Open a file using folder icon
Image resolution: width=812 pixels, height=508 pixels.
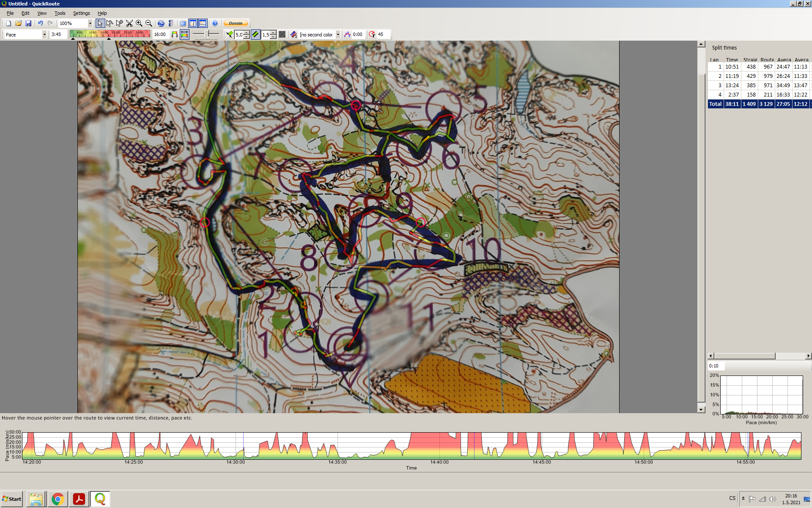tap(18, 23)
